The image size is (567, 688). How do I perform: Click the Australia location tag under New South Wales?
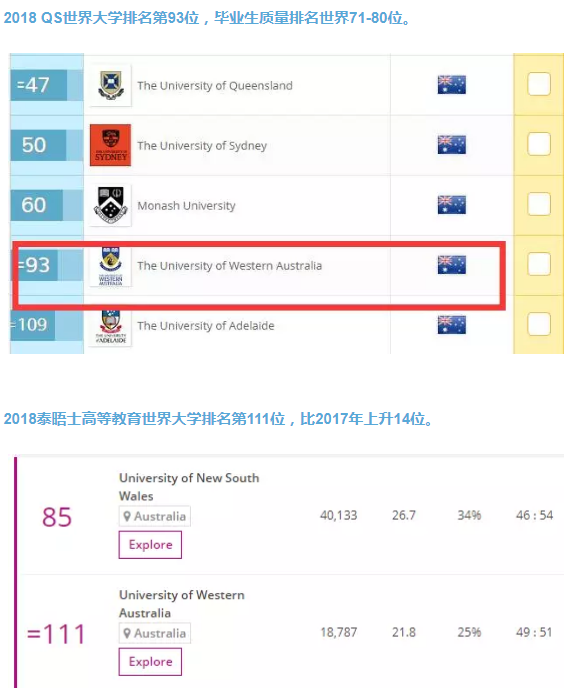click(154, 516)
